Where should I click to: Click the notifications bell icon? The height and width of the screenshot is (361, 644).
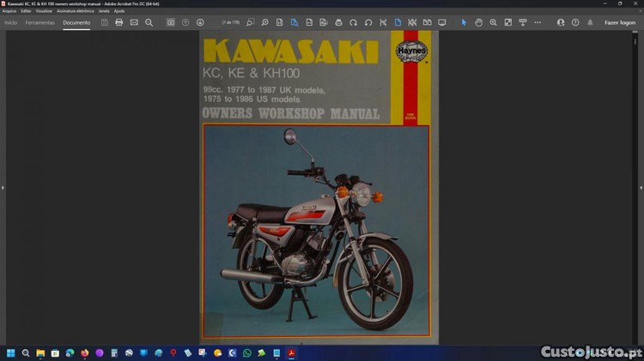(x=590, y=22)
